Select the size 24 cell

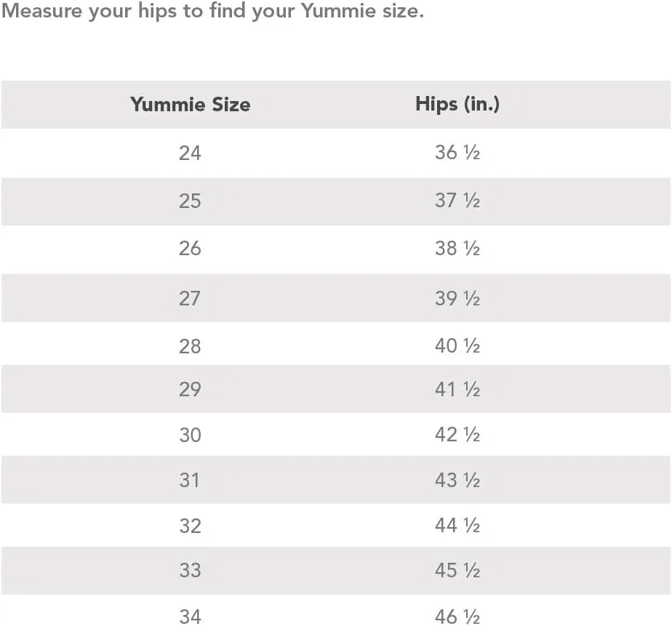(190, 153)
